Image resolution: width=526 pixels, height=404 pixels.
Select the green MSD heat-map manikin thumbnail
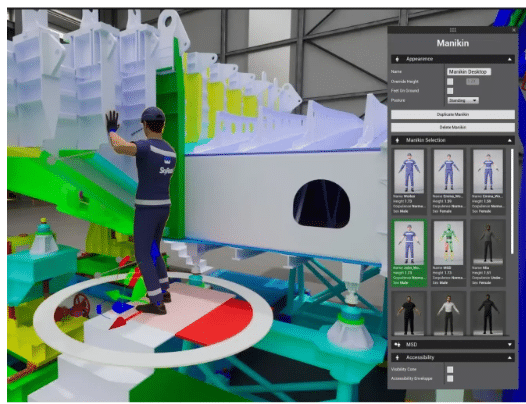[449, 253]
